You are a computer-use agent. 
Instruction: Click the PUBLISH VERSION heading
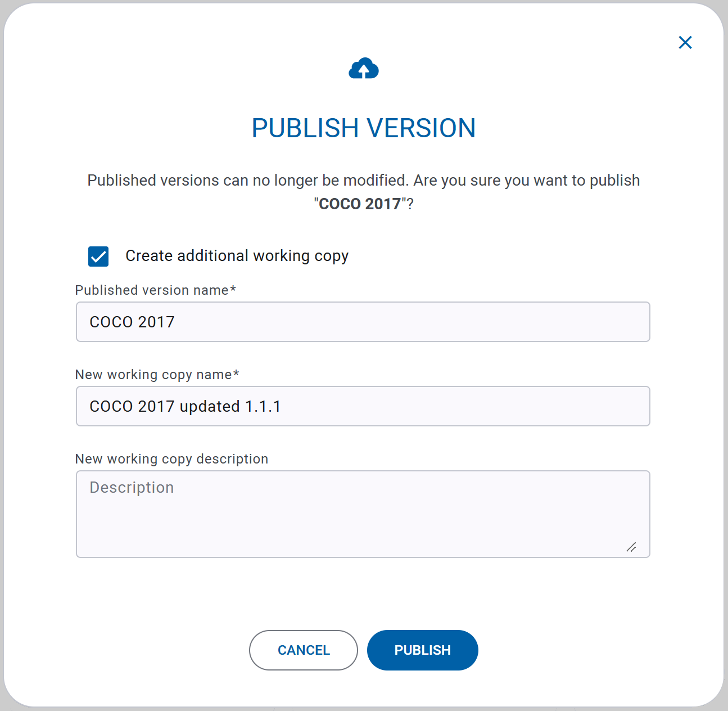point(364,128)
